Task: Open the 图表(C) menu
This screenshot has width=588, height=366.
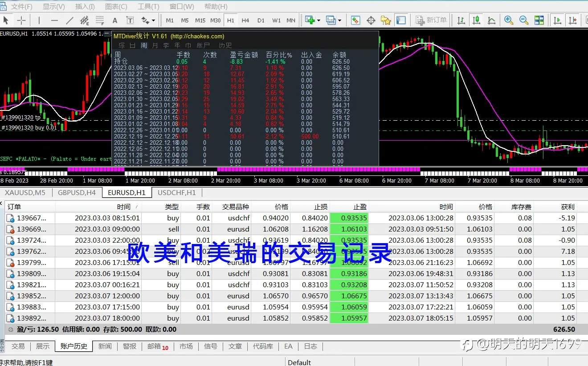Action: tap(116, 7)
